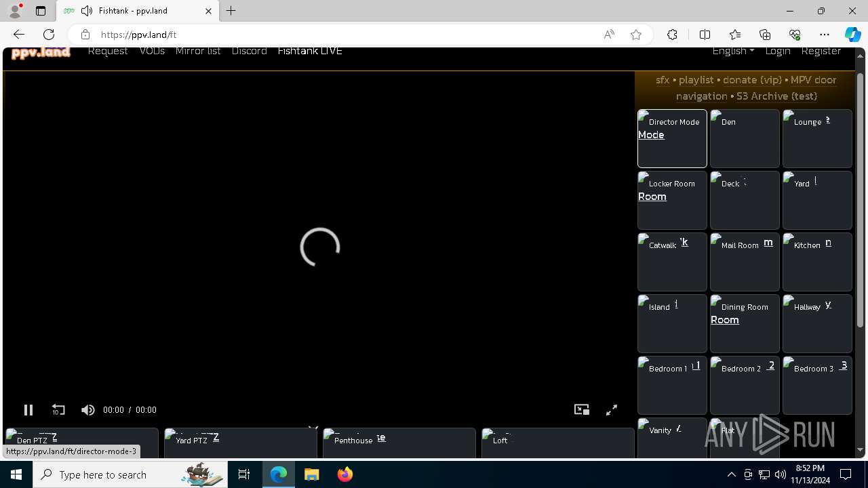Open Browser essentials panel
The image size is (868, 488).
(795, 35)
